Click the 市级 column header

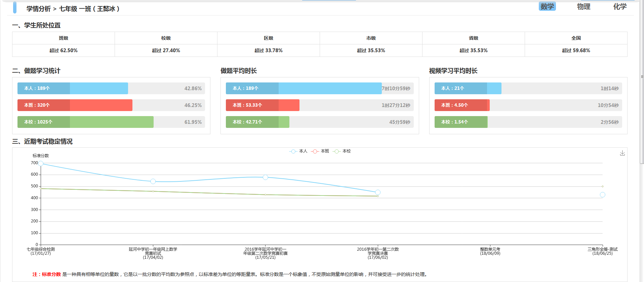(371, 38)
